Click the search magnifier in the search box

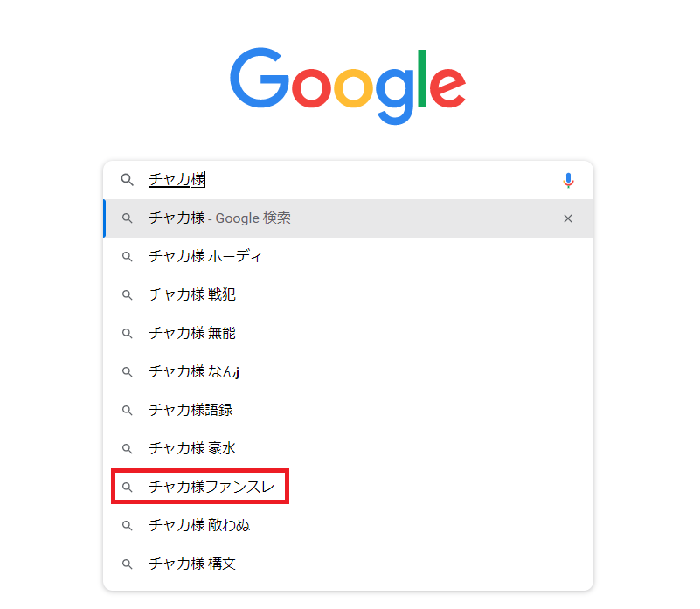click(x=128, y=180)
